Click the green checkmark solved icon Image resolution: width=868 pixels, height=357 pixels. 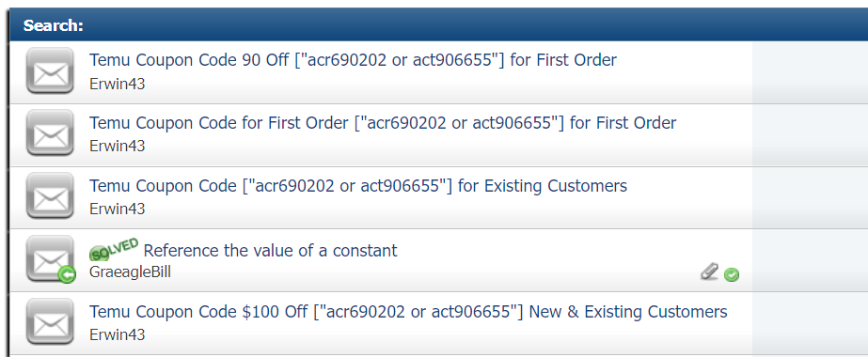[732, 274]
